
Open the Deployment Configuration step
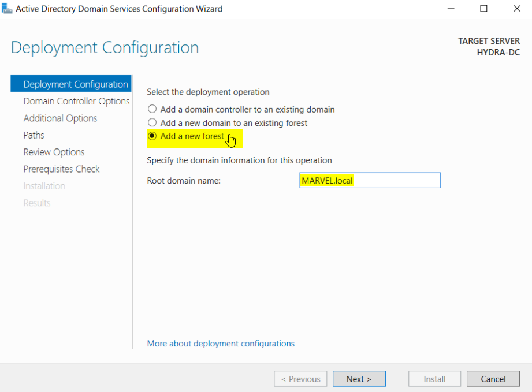click(75, 84)
